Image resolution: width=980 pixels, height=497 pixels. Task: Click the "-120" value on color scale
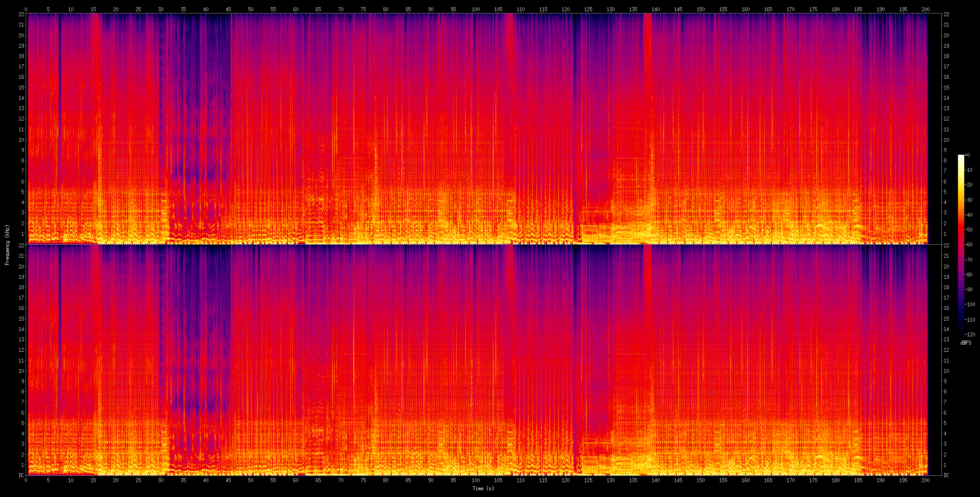(x=970, y=335)
